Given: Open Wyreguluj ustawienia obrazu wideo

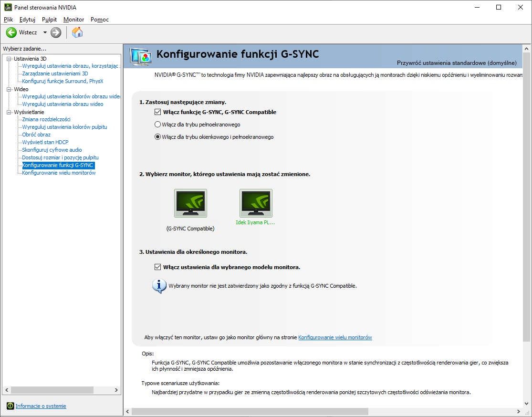Looking at the screenshot, I should pos(63,104).
